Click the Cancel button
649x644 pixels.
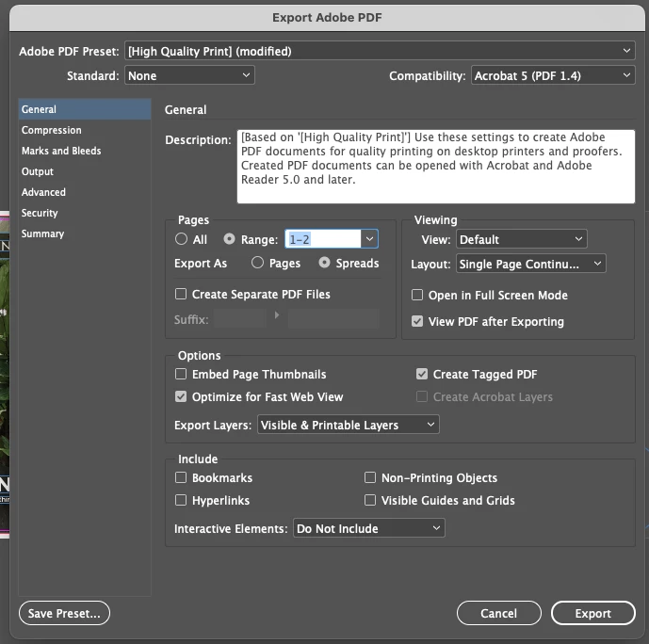click(x=498, y=613)
